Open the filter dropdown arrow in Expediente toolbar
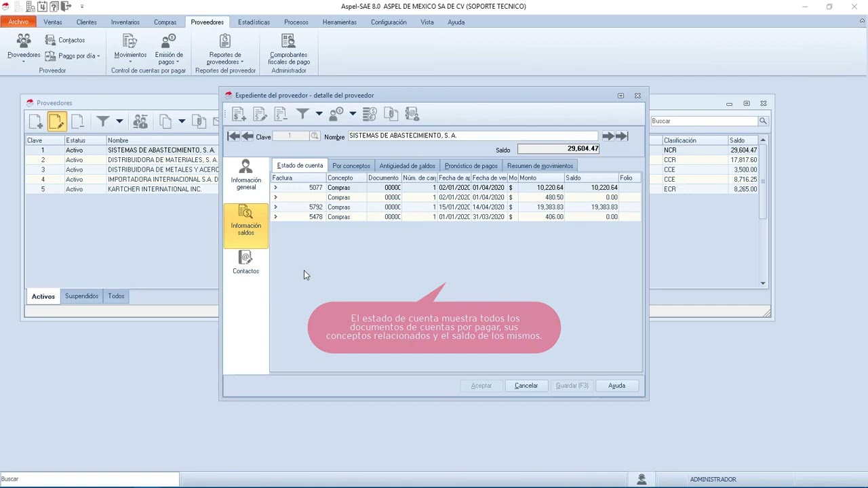The width and height of the screenshot is (868, 488). pyautogui.click(x=319, y=114)
